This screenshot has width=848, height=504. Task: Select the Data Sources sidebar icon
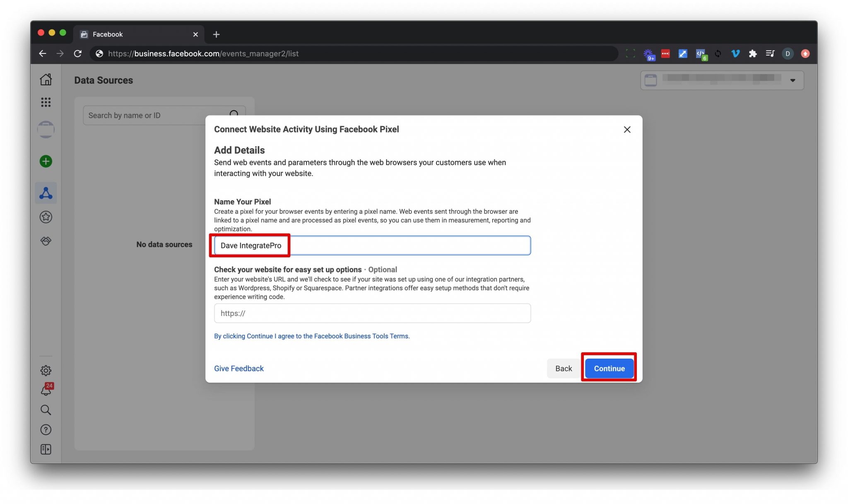pyautogui.click(x=46, y=193)
